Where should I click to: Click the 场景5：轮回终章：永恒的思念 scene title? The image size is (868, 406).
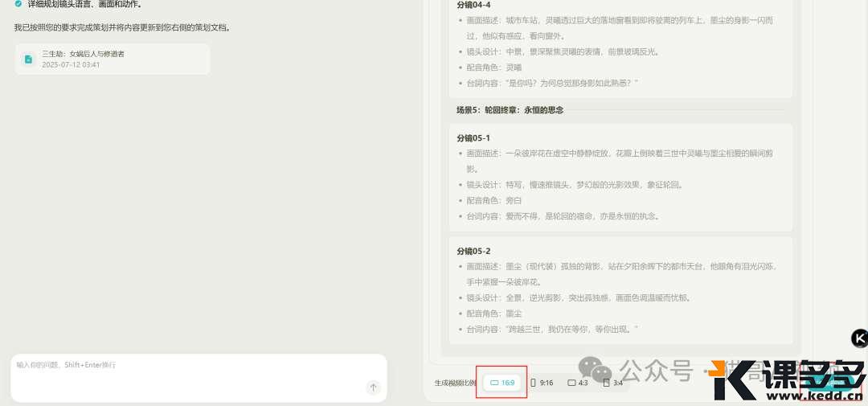pyautogui.click(x=510, y=110)
